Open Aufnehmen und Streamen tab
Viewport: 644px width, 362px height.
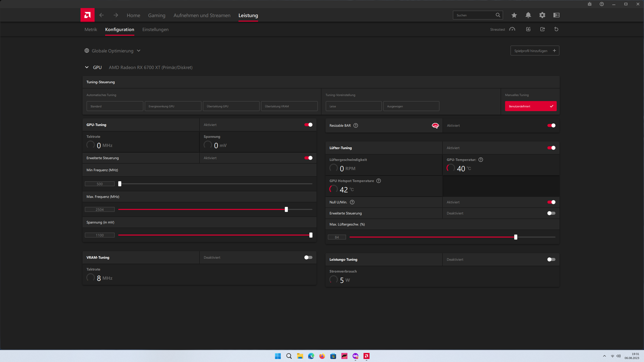(x=202, y=15)
